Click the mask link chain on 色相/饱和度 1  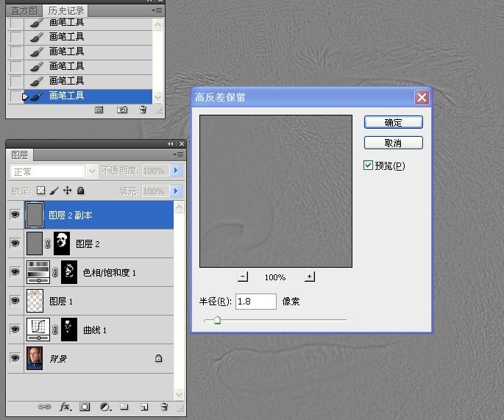click(55, 272)
